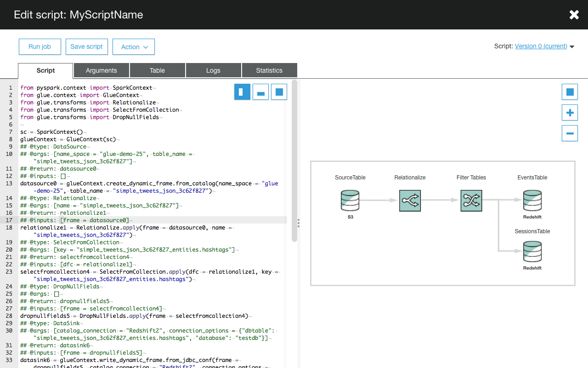Click the SourceTable label in diagram

pyautogui.click(x=350, y=178)
